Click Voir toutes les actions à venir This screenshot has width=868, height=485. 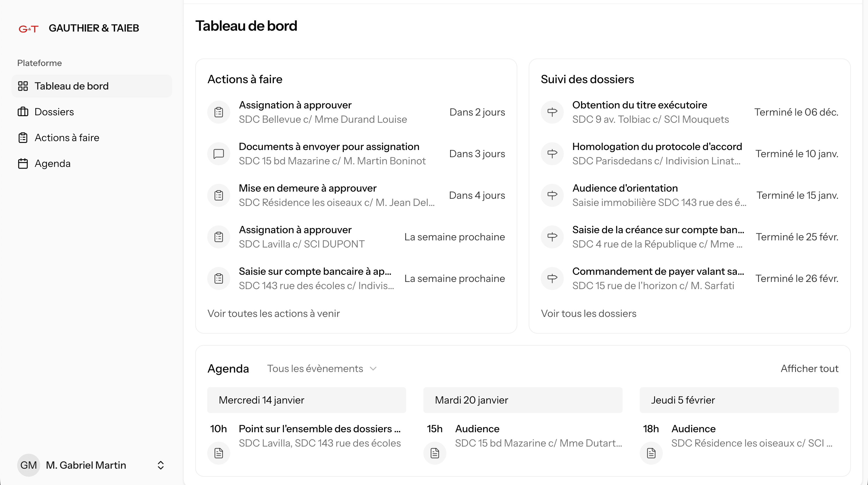click(x=273, y=313)
